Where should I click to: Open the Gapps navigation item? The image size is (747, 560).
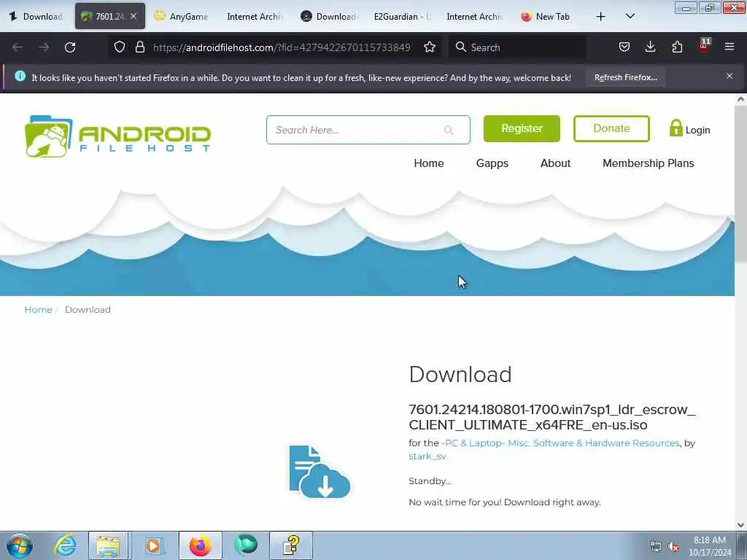point(492,163)
